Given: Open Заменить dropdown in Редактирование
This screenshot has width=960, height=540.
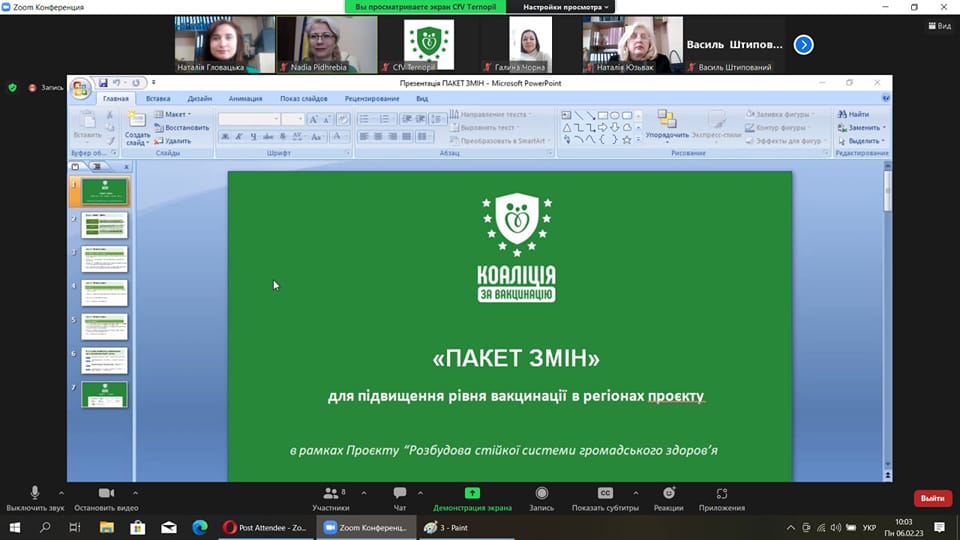Looking at the screenshot, I should [x=862, y=127].
